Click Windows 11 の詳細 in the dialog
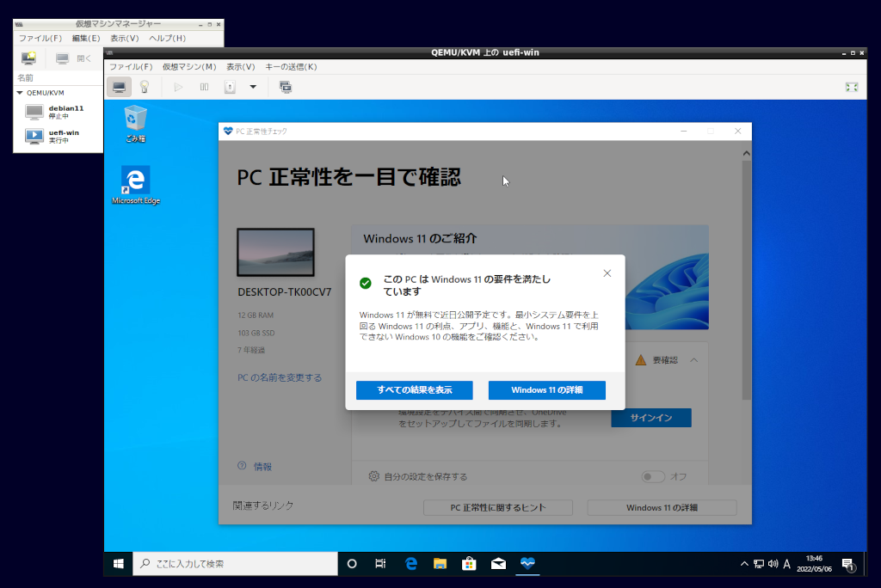 click(x=547, y=390)
